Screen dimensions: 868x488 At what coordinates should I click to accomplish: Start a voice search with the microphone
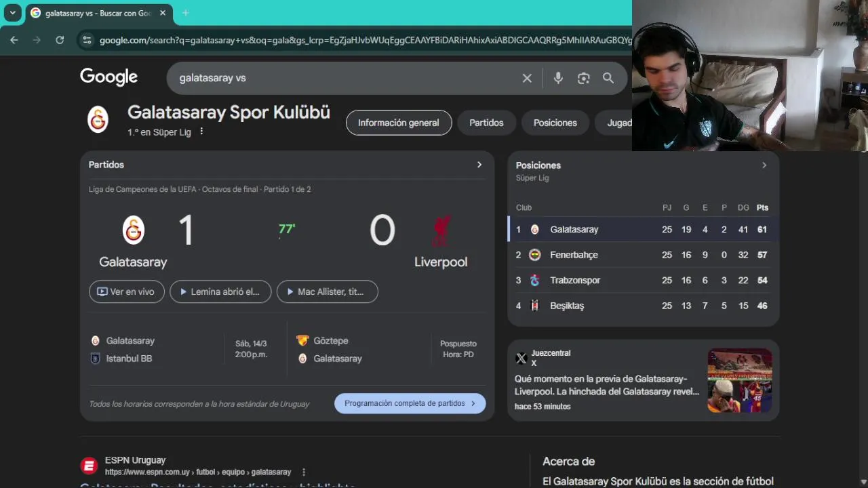coord(558,78)
